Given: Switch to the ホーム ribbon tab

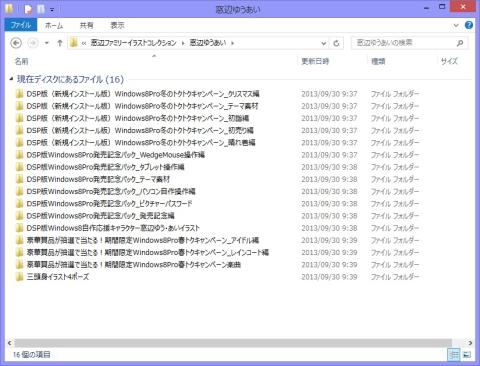Looking at the screenshot, I should [x=54, y=25].
